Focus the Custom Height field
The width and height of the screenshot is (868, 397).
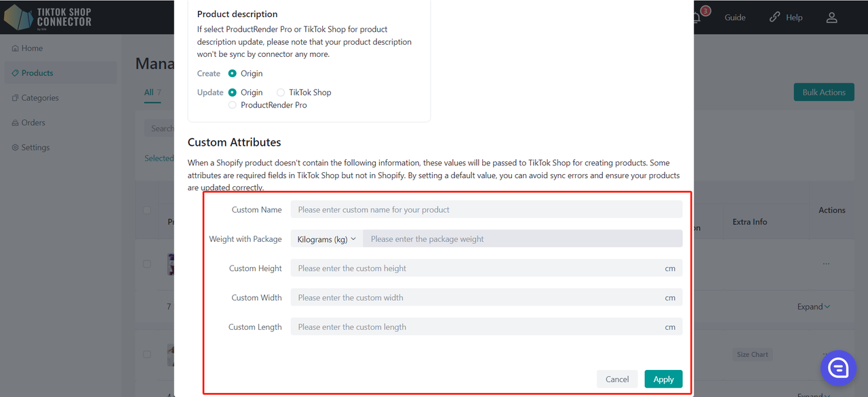click(487, 268)
